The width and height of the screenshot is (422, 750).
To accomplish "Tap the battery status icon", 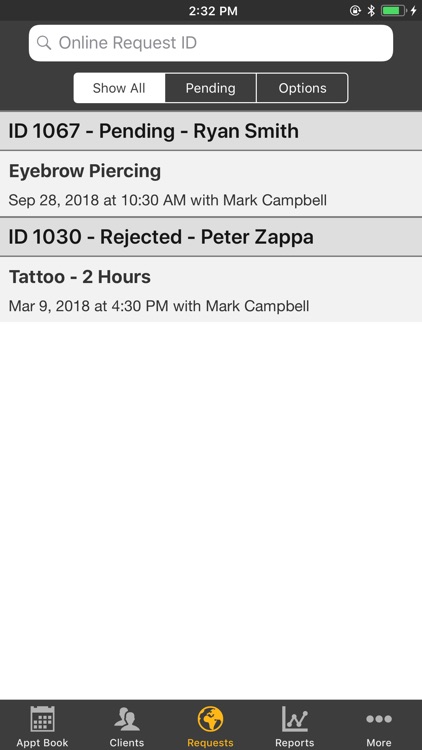I will [x=394, y=11].
